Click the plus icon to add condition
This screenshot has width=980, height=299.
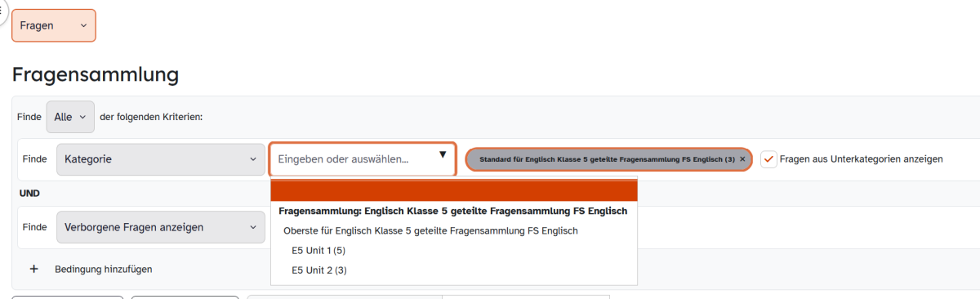click(x=33, y=269)
